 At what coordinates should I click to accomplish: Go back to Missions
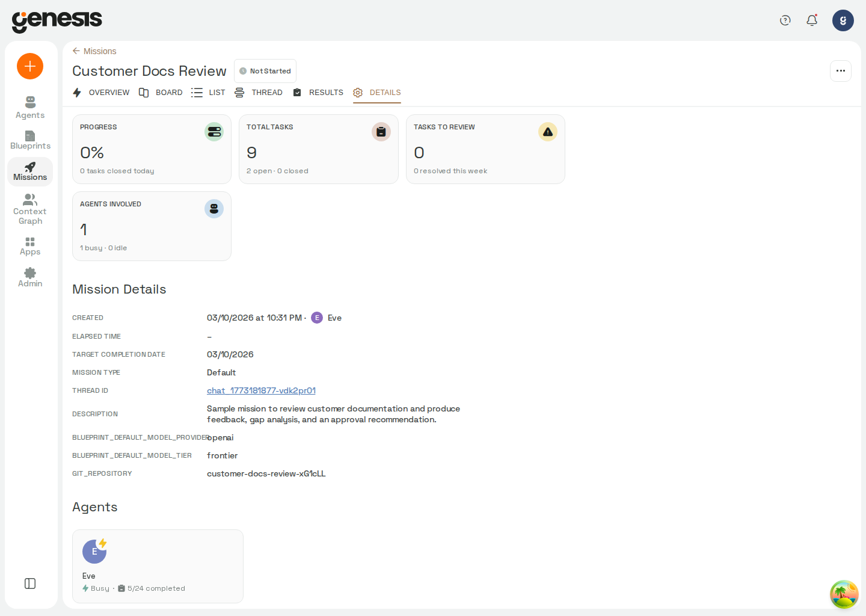94,51
